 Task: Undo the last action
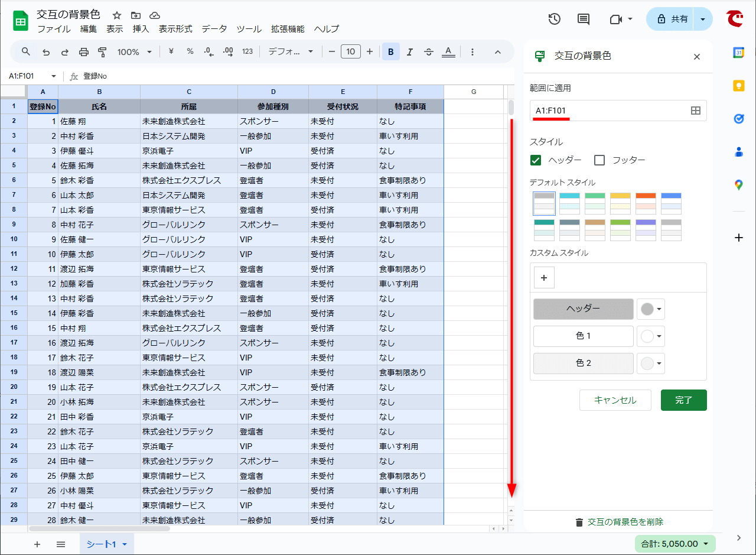(46, 52)
